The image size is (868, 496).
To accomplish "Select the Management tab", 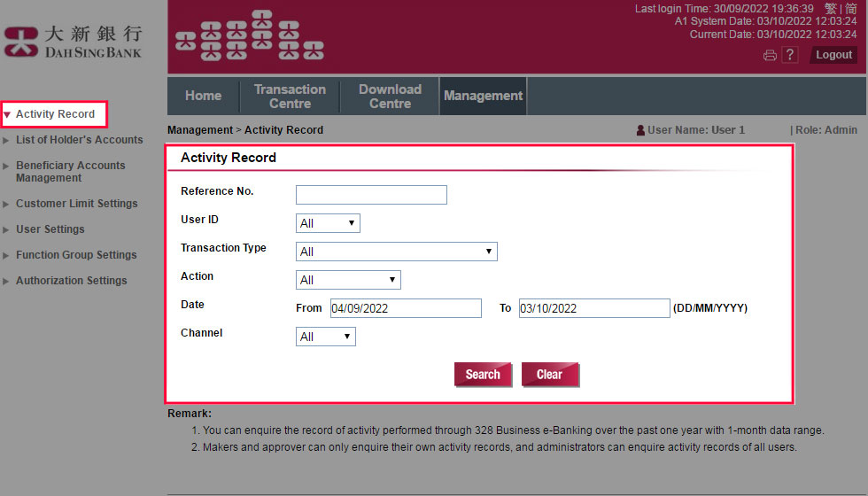I will point(483,96).
